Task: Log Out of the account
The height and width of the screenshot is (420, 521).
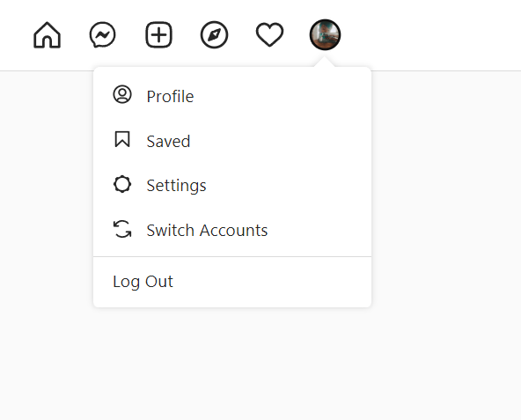Action: coord(143,282)
